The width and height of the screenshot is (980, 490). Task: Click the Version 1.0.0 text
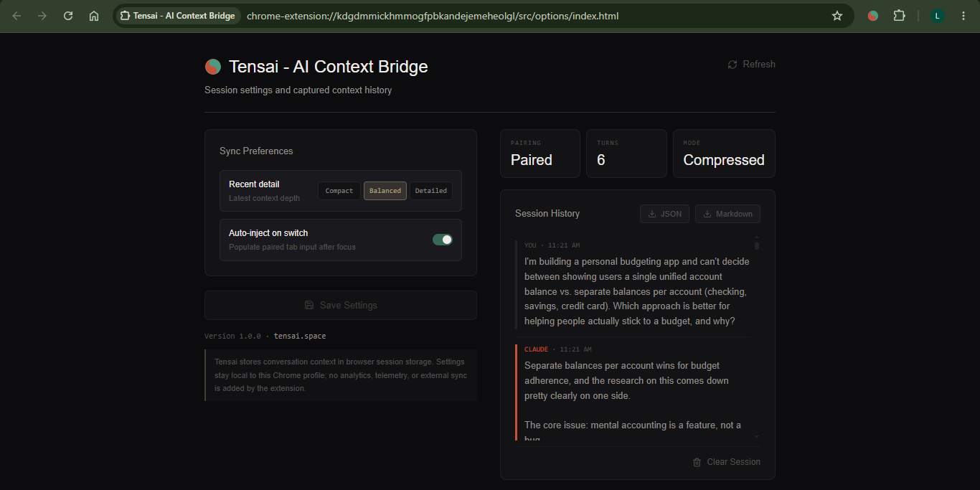point(233,336)
